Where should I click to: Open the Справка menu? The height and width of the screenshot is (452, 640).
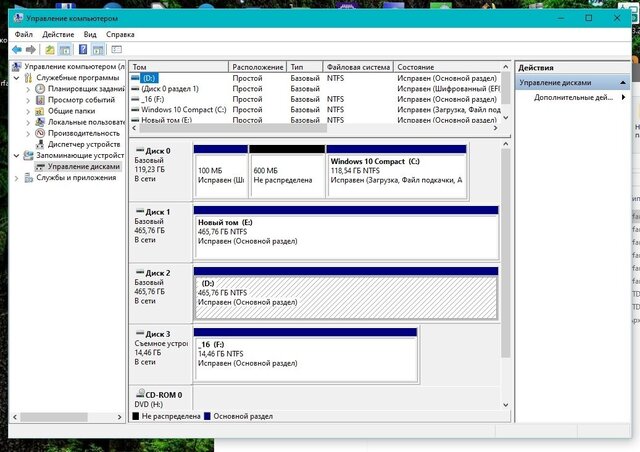tap(120, 34)
